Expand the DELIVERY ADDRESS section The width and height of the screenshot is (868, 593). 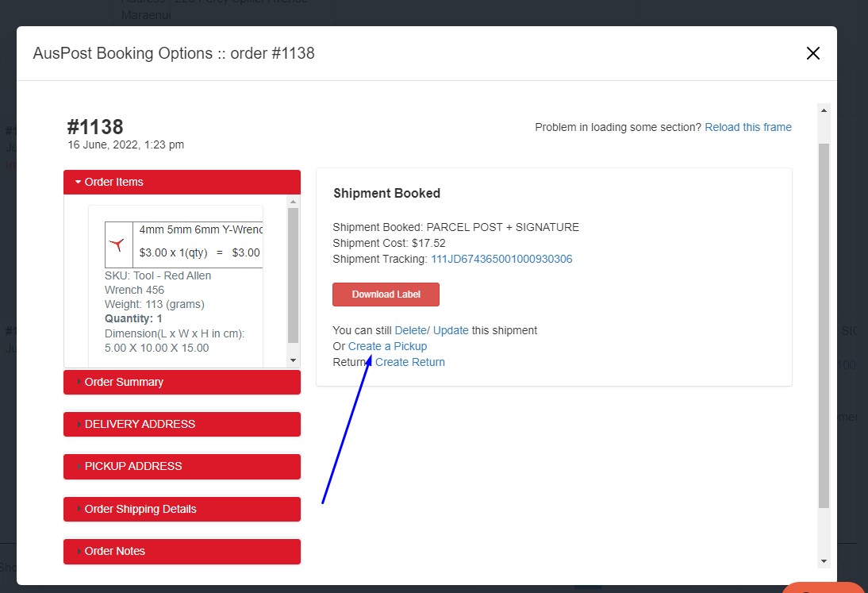pos(182,424)
